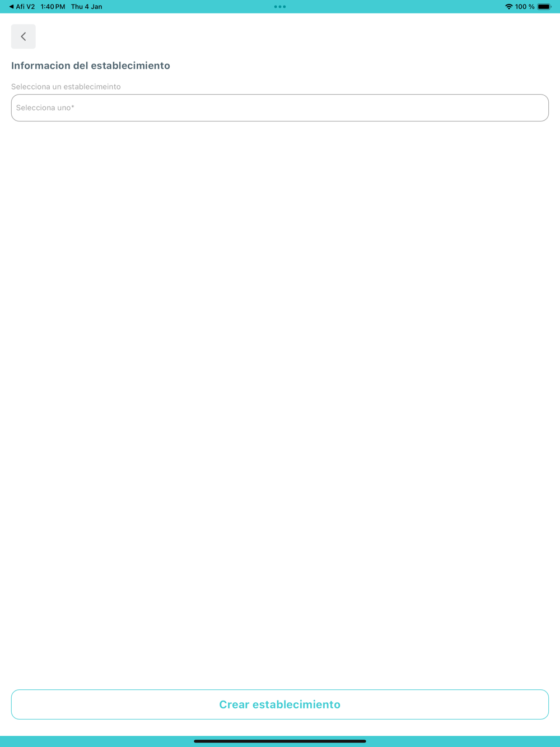Focus the 'Selecciona uno*' placeholder text
560x747 pixels.
tap(45, 108)
